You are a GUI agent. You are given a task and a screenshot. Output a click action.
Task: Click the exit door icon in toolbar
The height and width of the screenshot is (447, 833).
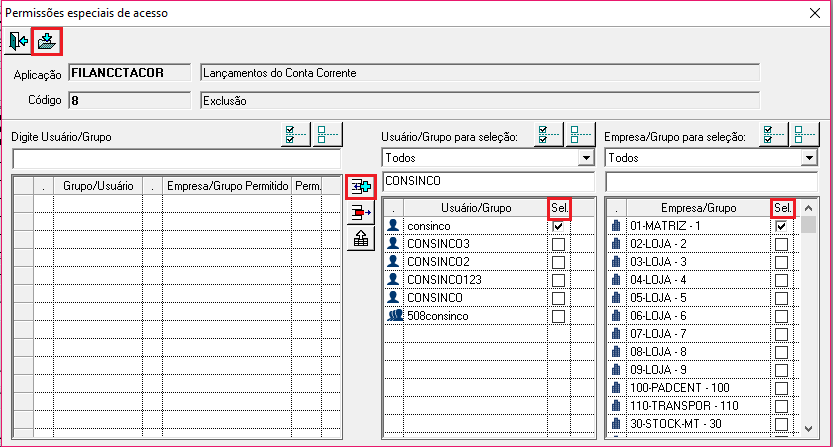click(x=18, y=41)
